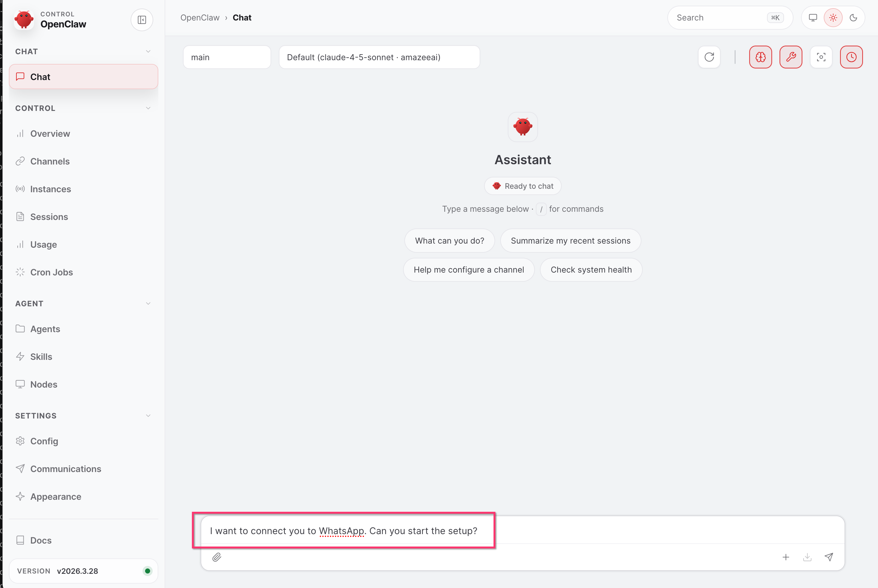Open the Nodes page
The height and width of the screenshot is (588, 878).
pyautogui.click(x=83, y=385)
